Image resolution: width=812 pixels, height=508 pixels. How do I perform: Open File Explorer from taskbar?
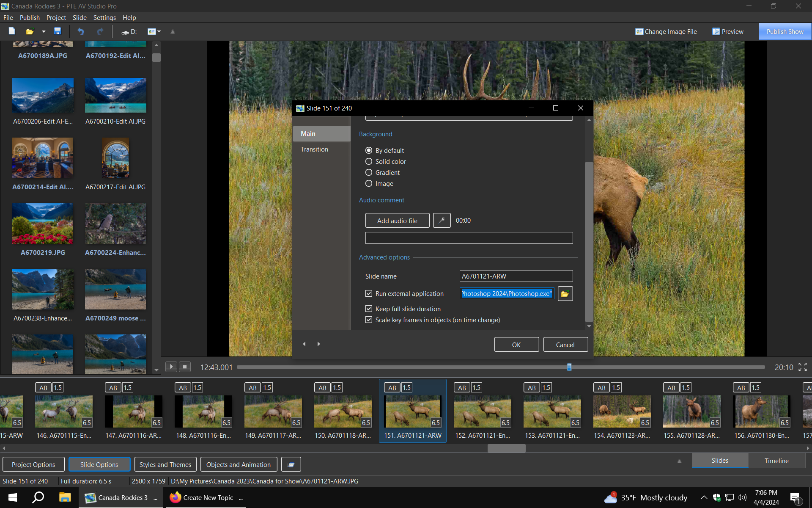tap(65, 497)
